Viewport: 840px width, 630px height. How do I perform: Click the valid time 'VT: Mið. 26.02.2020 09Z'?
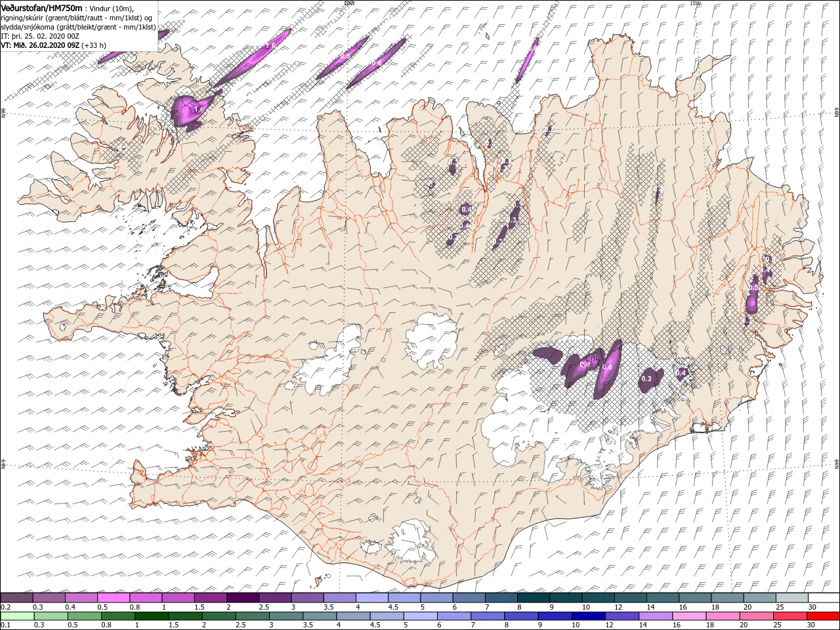pos(40,45)
